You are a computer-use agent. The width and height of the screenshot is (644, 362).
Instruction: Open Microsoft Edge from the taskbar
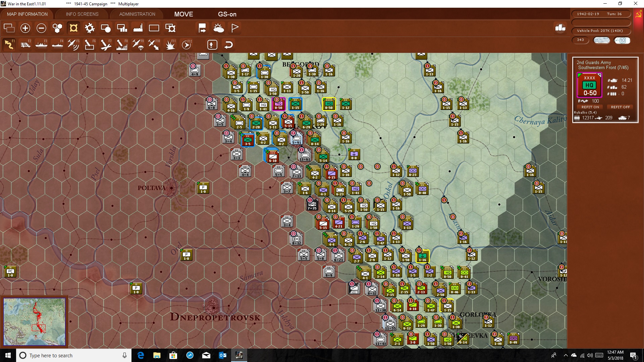(141, 355)
